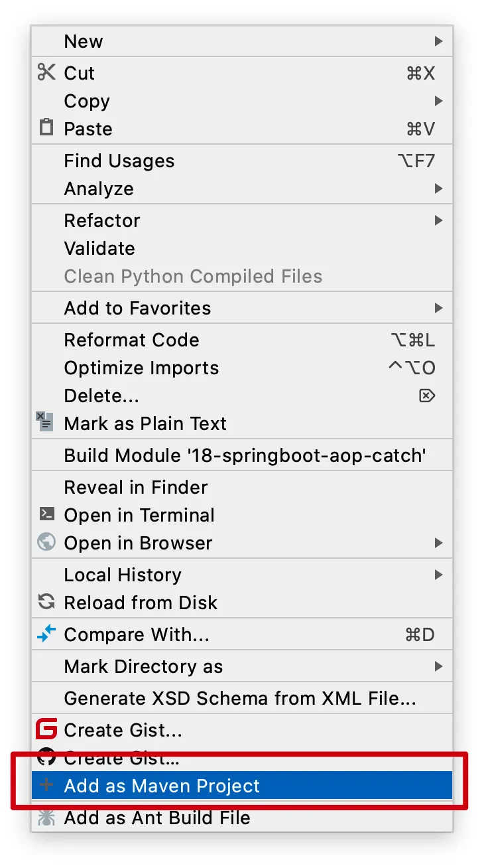Click the blue Compare With arrows icon
Viewport: 484px width, 868px height.
click(46, 634)
